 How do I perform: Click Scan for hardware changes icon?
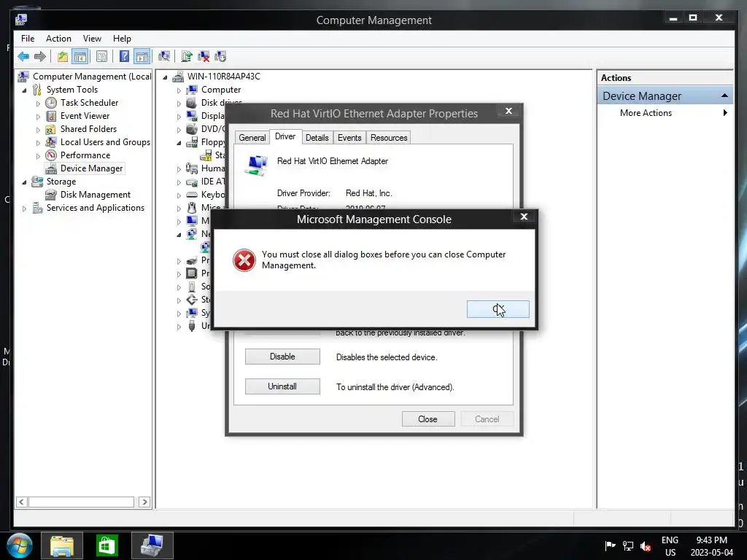(164, 57)
